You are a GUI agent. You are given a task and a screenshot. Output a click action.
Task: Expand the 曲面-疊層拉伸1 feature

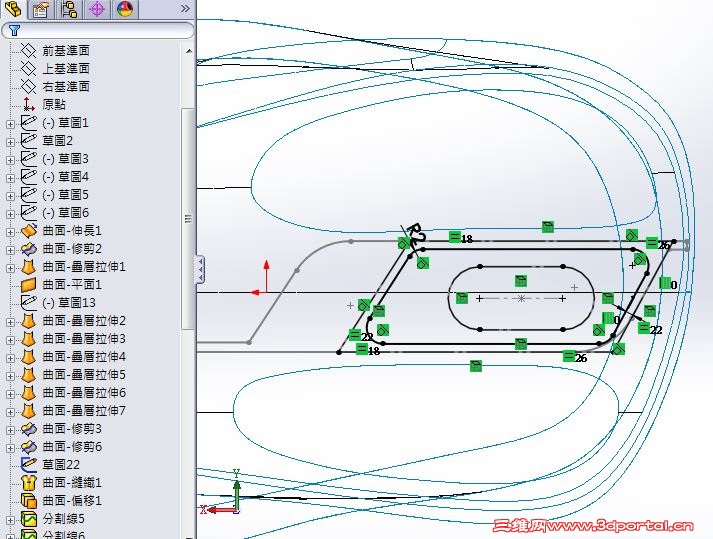pos(10,268)
